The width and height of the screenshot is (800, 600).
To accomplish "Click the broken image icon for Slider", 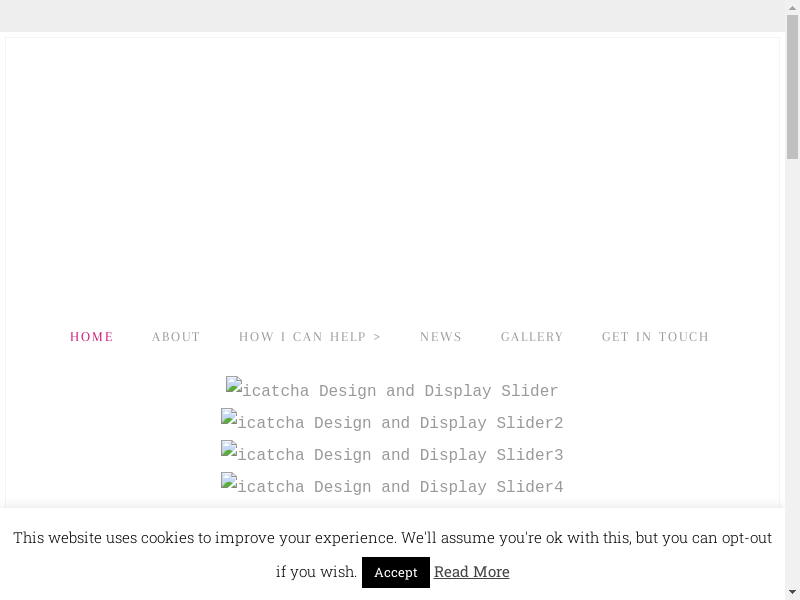I will 234,385.
